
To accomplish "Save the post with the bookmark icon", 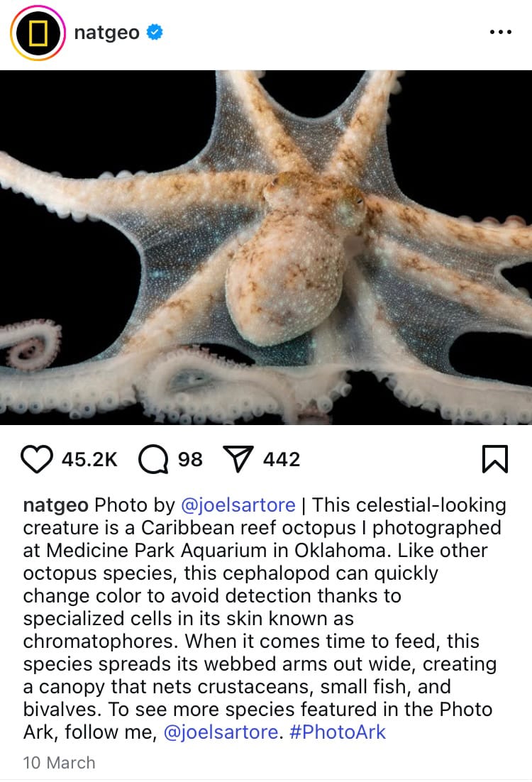I will (x=494, y=459).
